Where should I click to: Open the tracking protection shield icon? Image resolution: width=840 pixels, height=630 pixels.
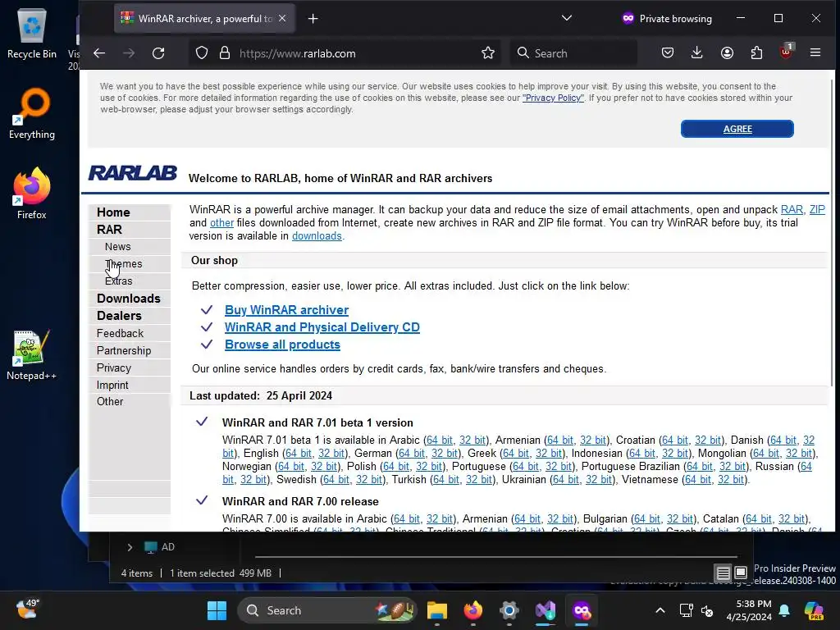[202, 53]
